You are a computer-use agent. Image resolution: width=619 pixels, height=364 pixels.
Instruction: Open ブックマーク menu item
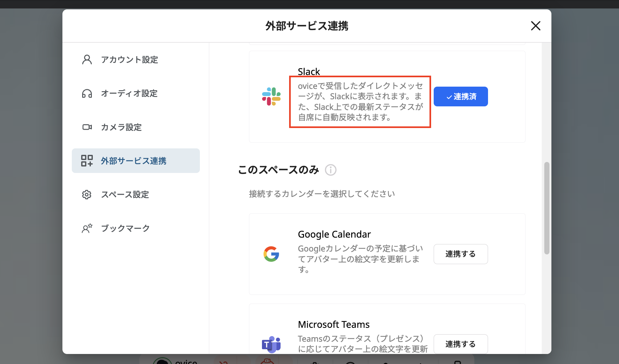click(x=136, y=228)
